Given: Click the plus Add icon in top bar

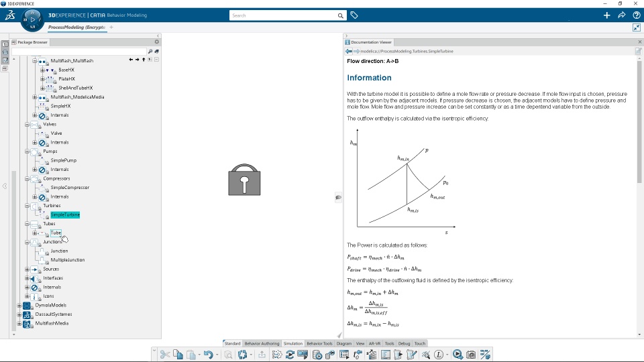Looking at the screenshot, I should (606, 15).
